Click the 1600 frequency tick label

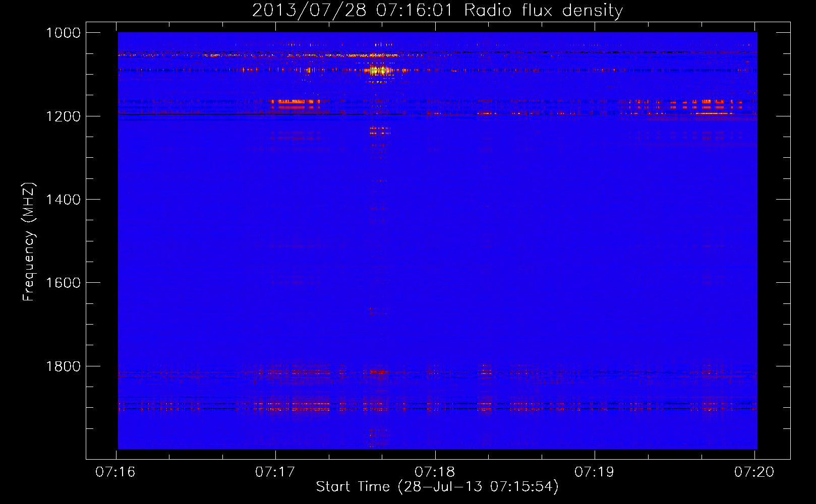[63, 283]
